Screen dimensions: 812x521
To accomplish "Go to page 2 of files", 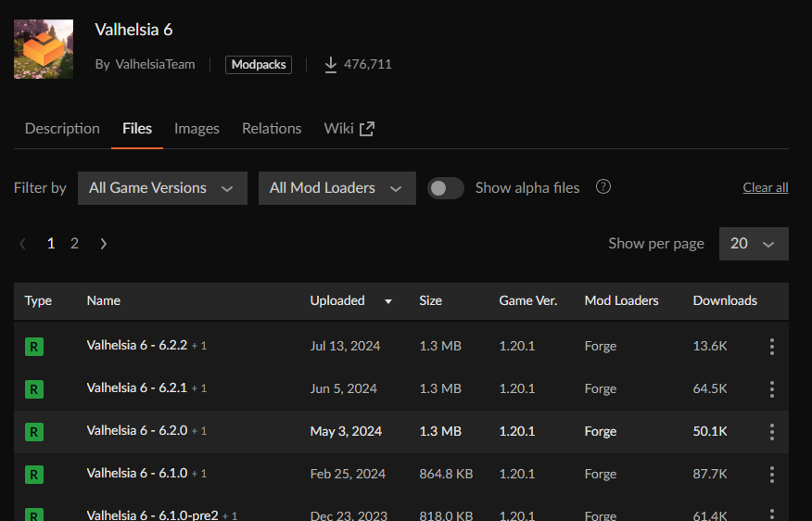I will coord(74,244).
